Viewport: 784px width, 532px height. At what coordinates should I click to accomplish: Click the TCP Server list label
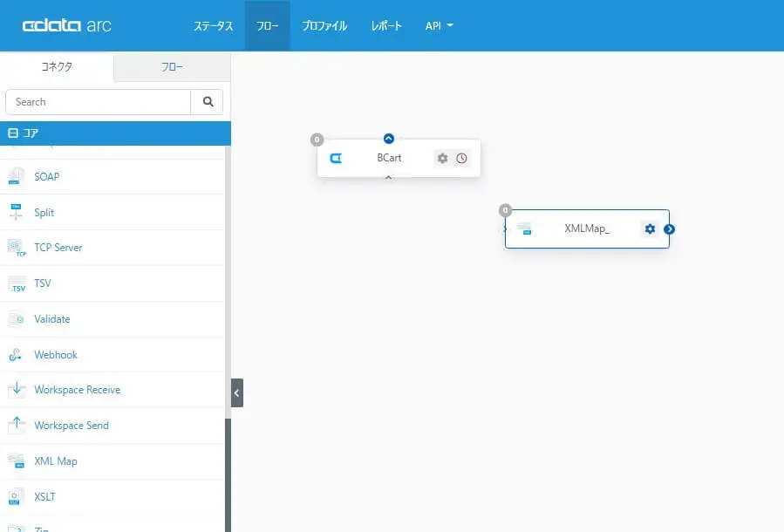[58, 248]
